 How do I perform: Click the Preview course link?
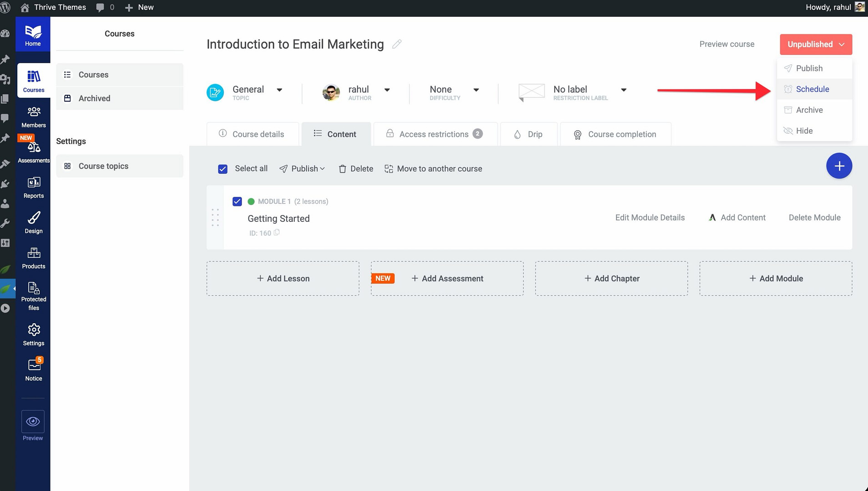(727, 44)
